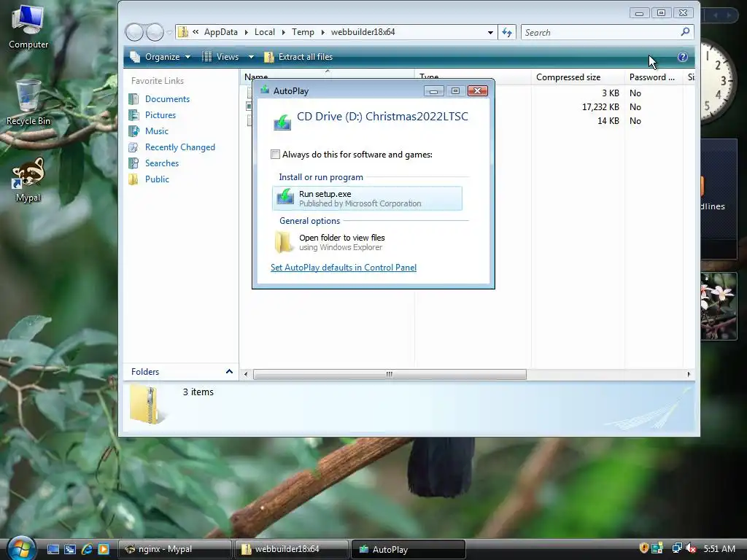Click the Refresh button beside address bar

pos(507,32)
